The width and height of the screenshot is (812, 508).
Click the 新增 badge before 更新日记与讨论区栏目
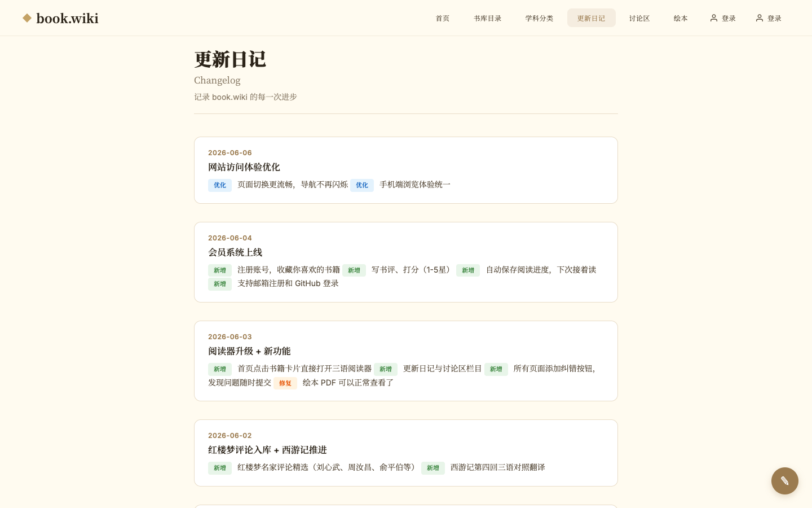click(x=386, y=369)
